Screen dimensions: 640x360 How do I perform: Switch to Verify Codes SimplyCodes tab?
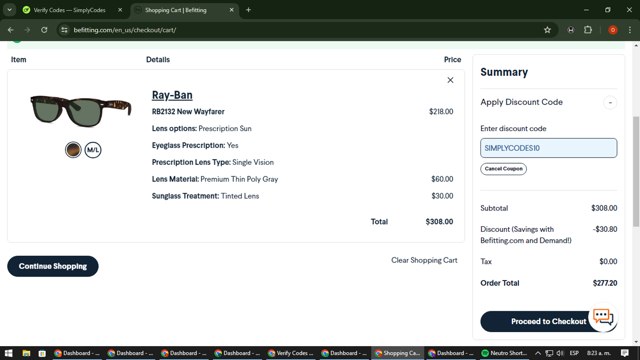point(69,10)
